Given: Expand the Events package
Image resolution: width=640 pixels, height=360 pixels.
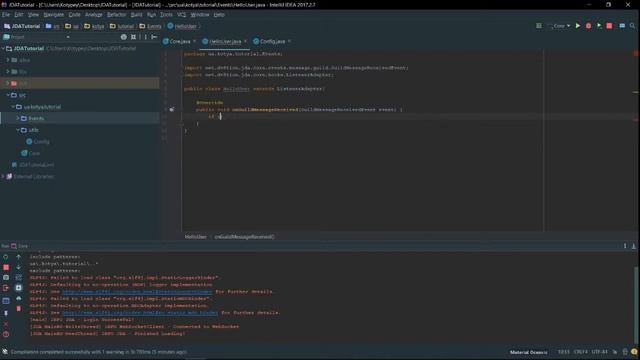Looking at the screenshot, I should (18, 118).
